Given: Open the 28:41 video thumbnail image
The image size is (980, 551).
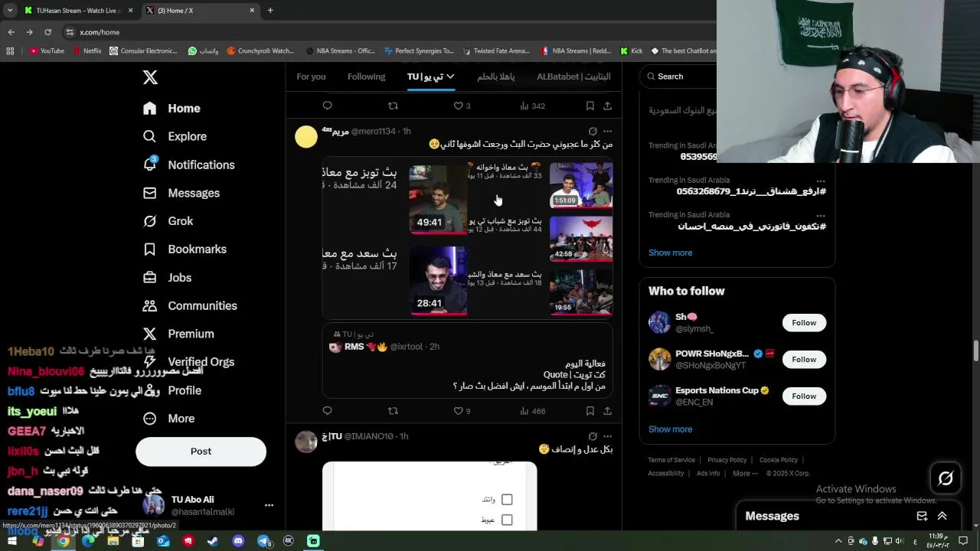Looking at the screenshot, I should 438,280.
